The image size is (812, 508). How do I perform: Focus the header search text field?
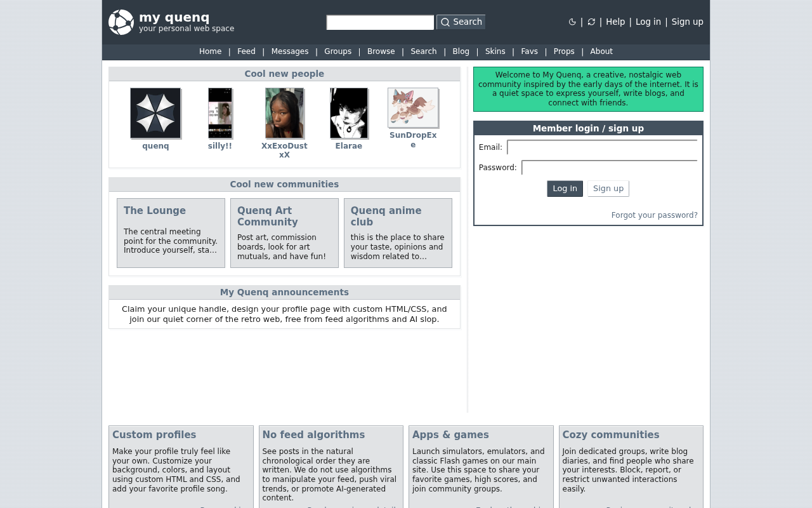[380, 23]
